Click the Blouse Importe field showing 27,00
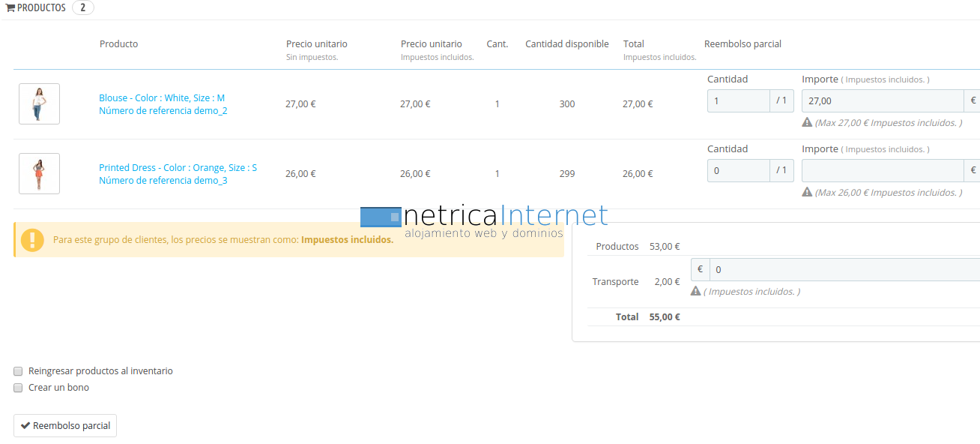This screenshot has width=980, height=444. point(882,101)
